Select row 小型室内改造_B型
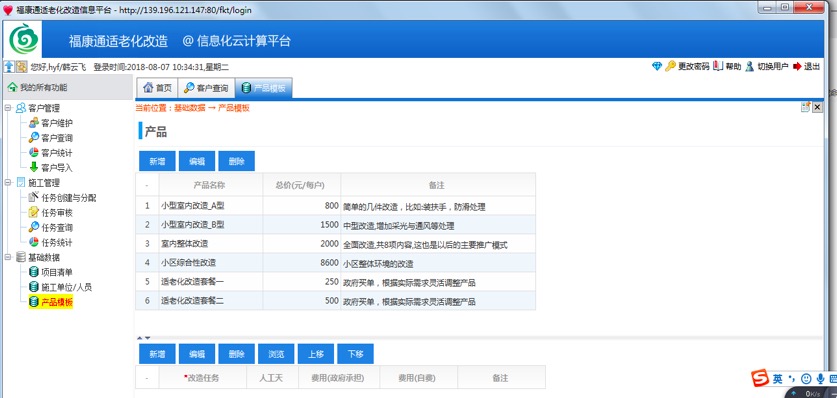Viewport: 837px width, 398px height. pos(335,225)
